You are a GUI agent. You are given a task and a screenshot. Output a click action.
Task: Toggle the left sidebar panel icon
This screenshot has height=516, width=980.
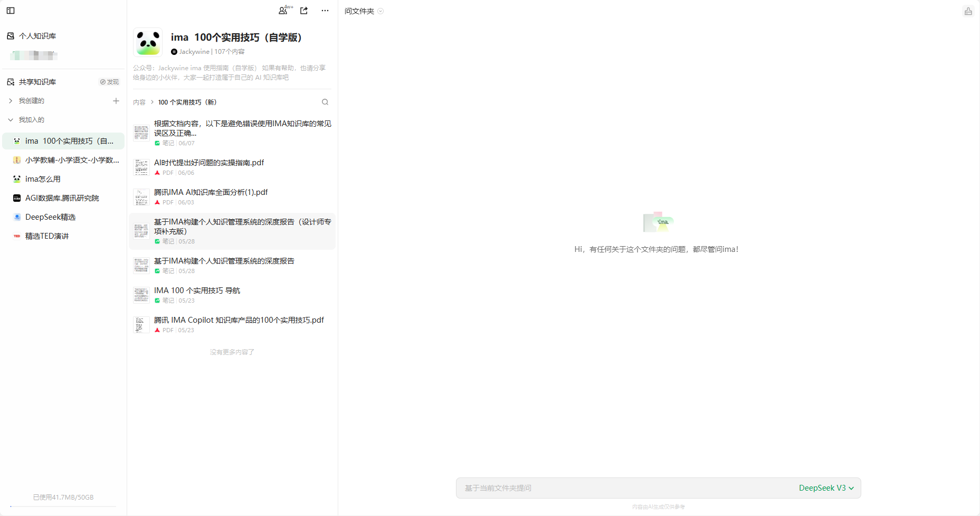11,11
